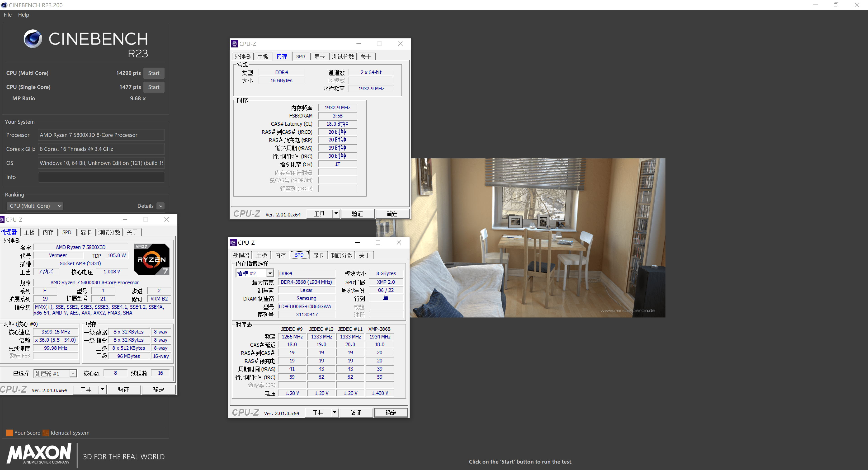Restore down the Cinebench main window
868x470 pixels.
click(836, 5)
